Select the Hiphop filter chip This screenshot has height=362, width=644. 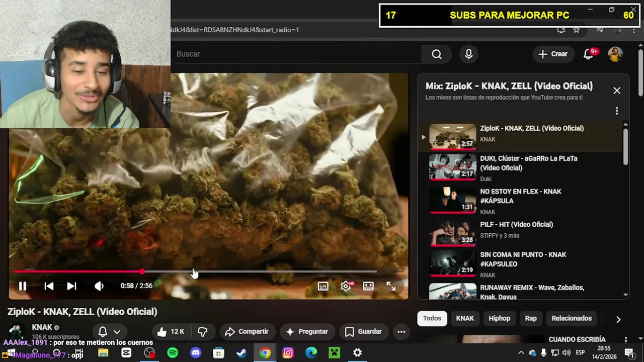tap(499, 318)
